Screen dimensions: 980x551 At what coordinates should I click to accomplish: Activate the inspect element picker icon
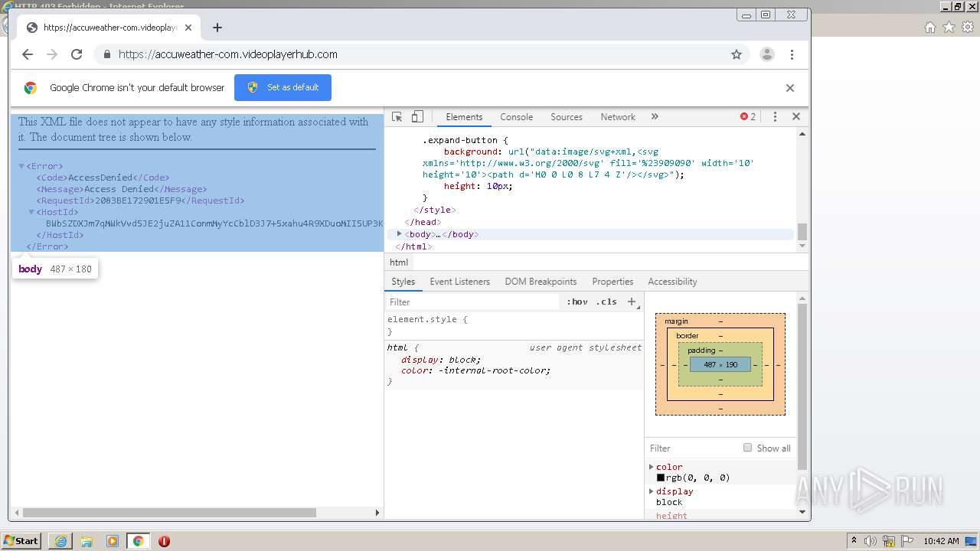pyautogui.click(x=397, y=117)
